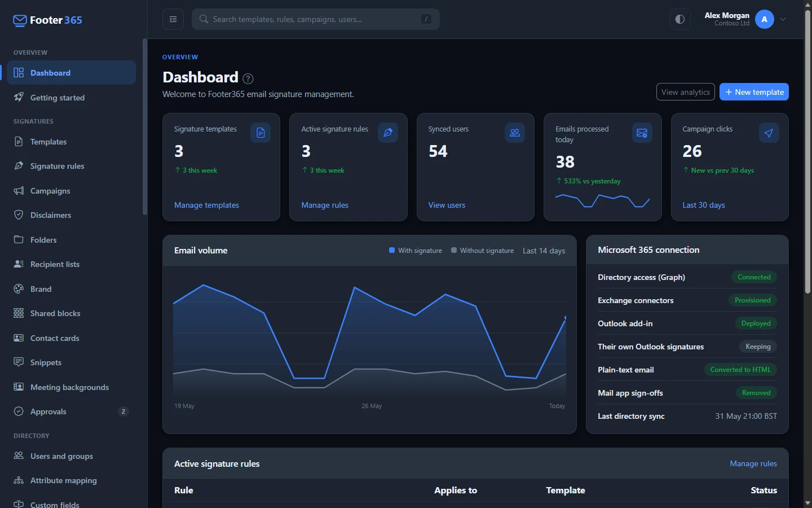Click the Campaign clicks paper plane icon
The width and height of the screenshot is (812, 508).
tap(769, 133)
